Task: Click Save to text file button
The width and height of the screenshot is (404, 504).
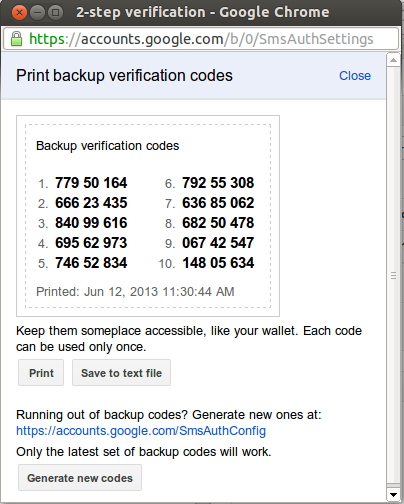Action: (x=121, y=373)
